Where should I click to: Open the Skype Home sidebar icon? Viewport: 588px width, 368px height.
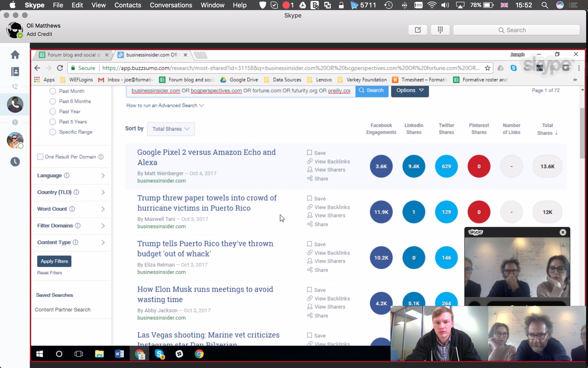pos(15,55)
